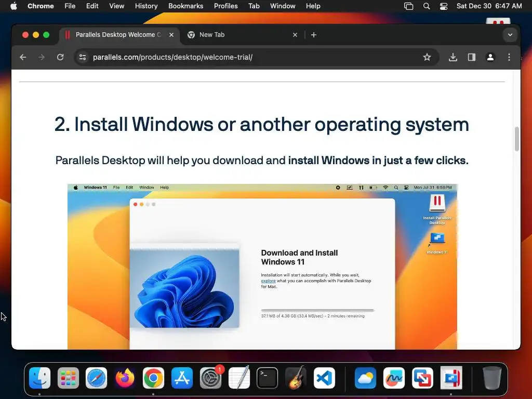The height and width of the screenshot is (399, 532).
Task: Click Google Chrome in the Dock
Action: 153,378
